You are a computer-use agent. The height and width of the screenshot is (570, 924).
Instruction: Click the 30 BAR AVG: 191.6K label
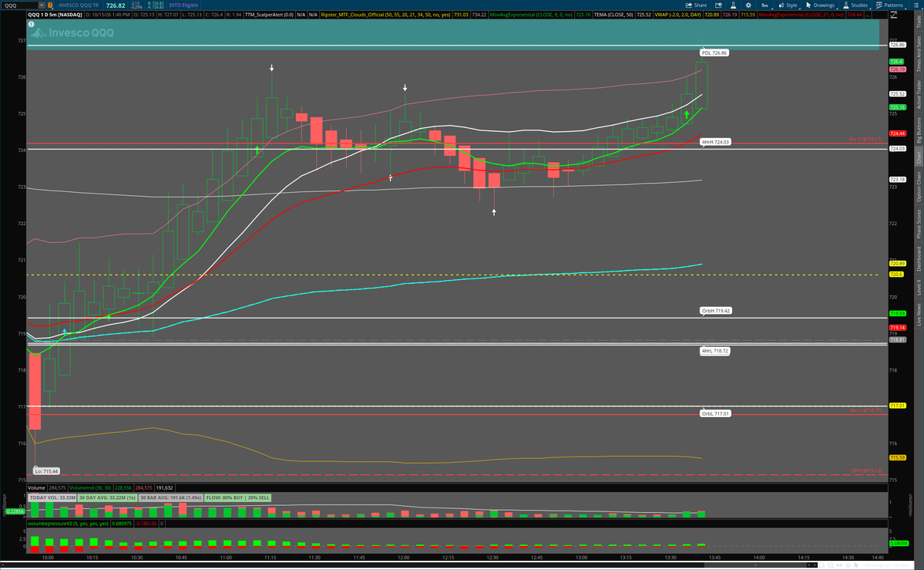[x=171, y=498]
